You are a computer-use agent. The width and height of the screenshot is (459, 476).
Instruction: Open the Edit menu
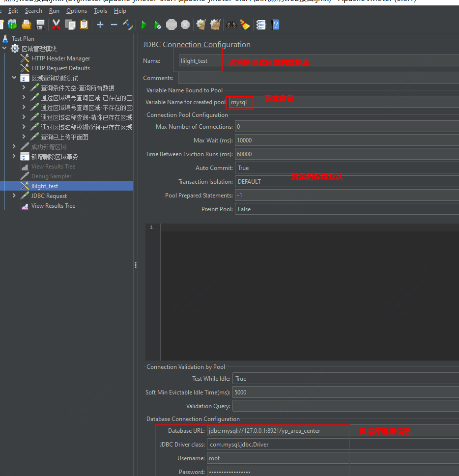13,11
